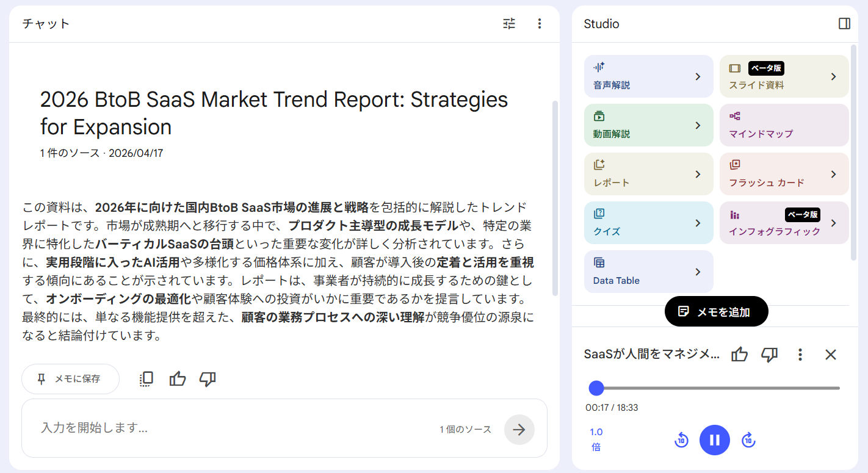The height and width of the screenshot is (473, 868).
Task: Open chat settings sliders icon
Action: [509, 24]
